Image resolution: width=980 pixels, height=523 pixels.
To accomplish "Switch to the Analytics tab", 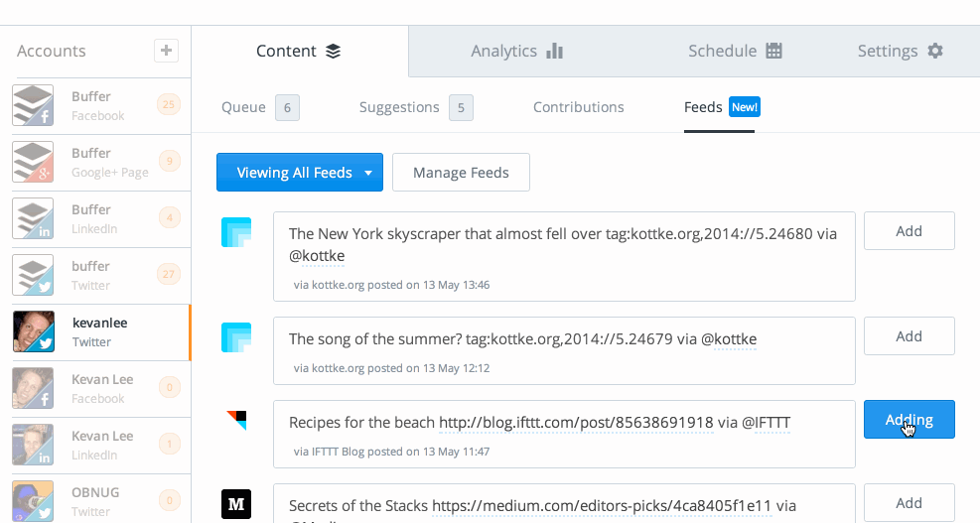I will [516, 51].
